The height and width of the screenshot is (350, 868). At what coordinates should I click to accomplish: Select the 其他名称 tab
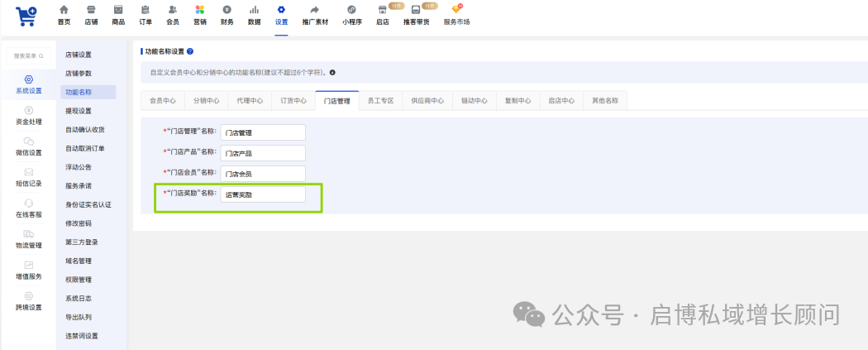coord(604,101)
